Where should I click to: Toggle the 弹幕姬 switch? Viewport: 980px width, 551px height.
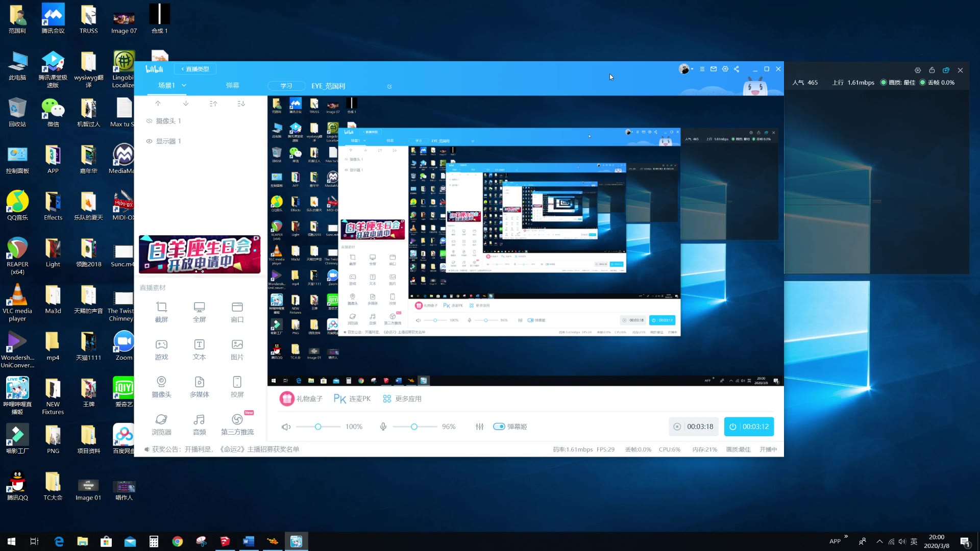pos(499,427)
